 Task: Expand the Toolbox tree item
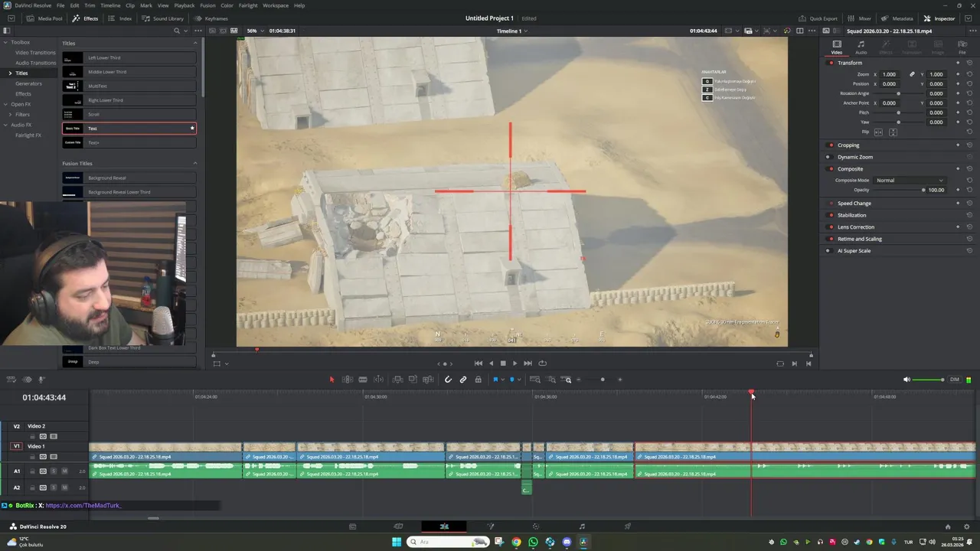tap(5, 42)
